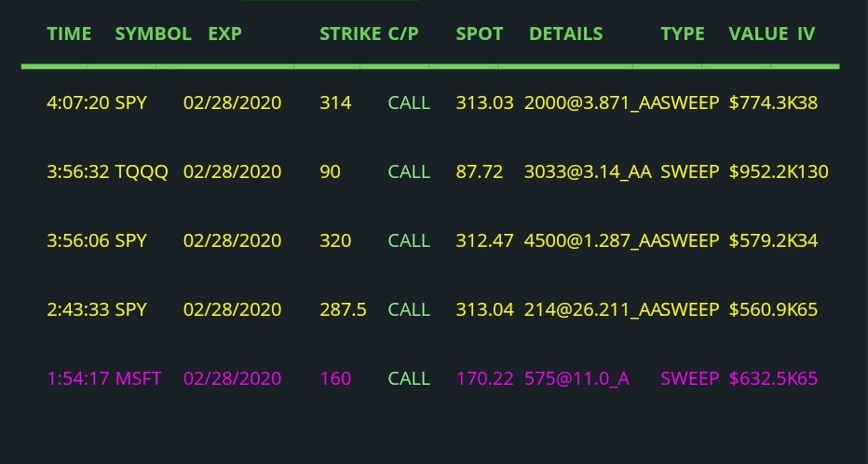868x464 pixels.
Task: Click the STRIKE column header
Action: tap(350, 34)
